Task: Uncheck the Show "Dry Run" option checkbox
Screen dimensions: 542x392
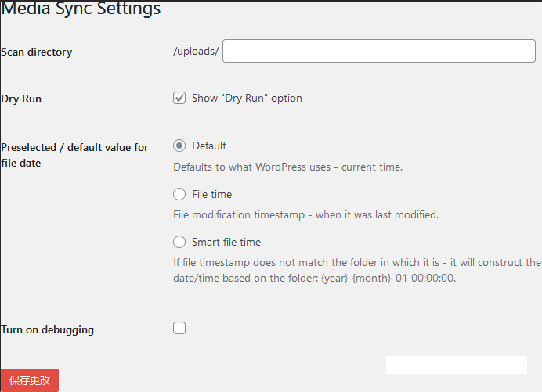Action: click(x=179, y=98)
